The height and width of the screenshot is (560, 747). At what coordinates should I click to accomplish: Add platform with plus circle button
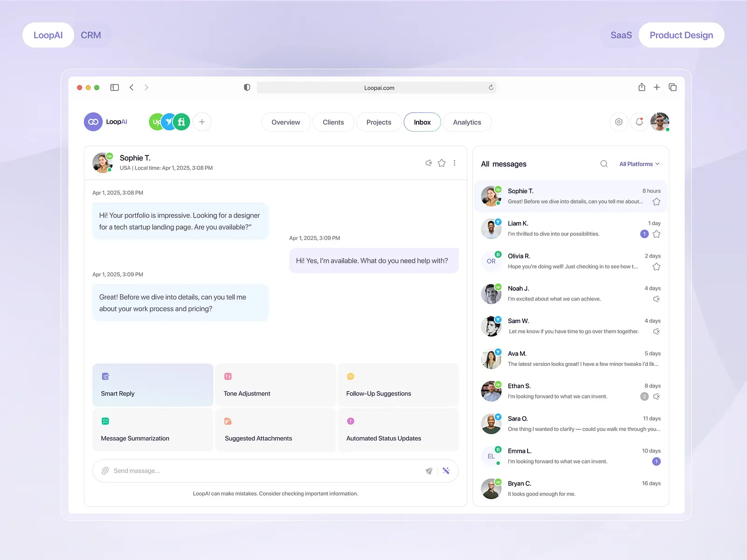click(202, 122)
